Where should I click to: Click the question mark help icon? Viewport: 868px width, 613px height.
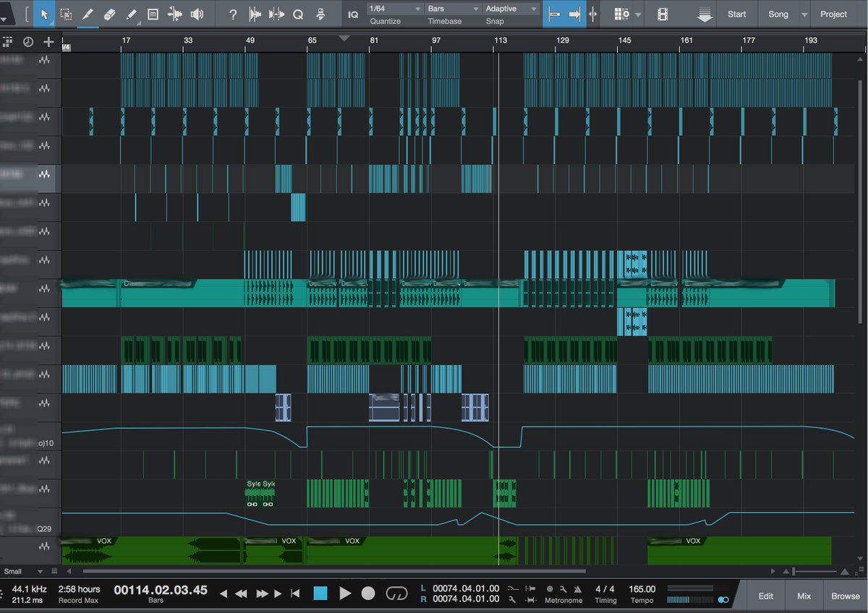233,14
